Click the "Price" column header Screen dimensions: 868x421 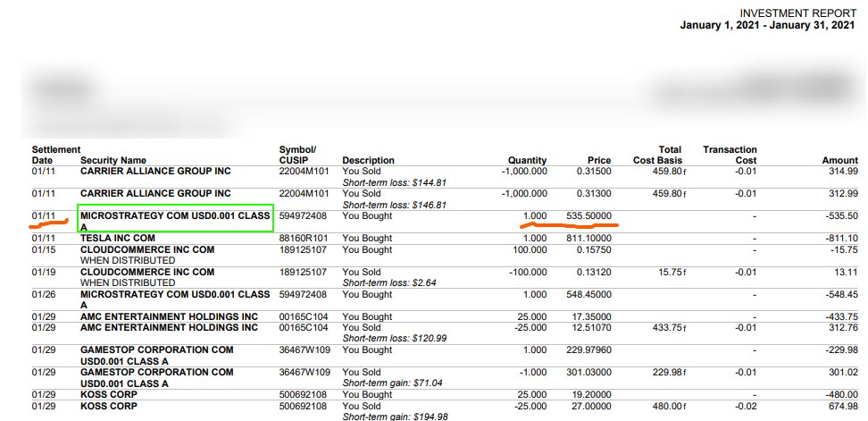(599, 161)
